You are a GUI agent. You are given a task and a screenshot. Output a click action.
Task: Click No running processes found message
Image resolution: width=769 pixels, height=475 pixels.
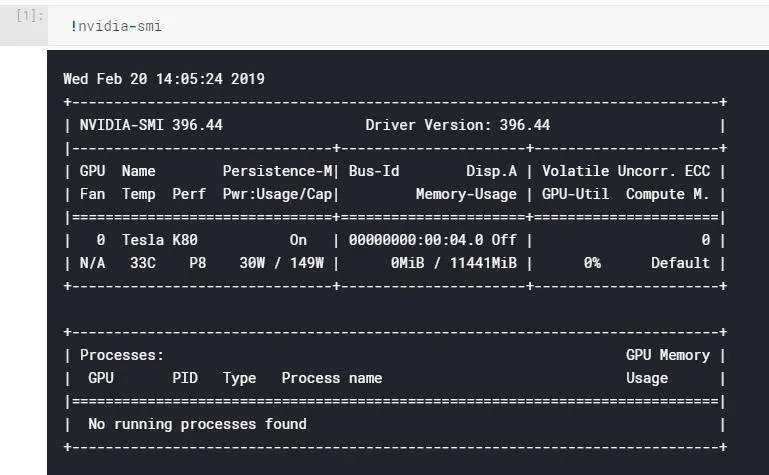click(x=197, y=424)
